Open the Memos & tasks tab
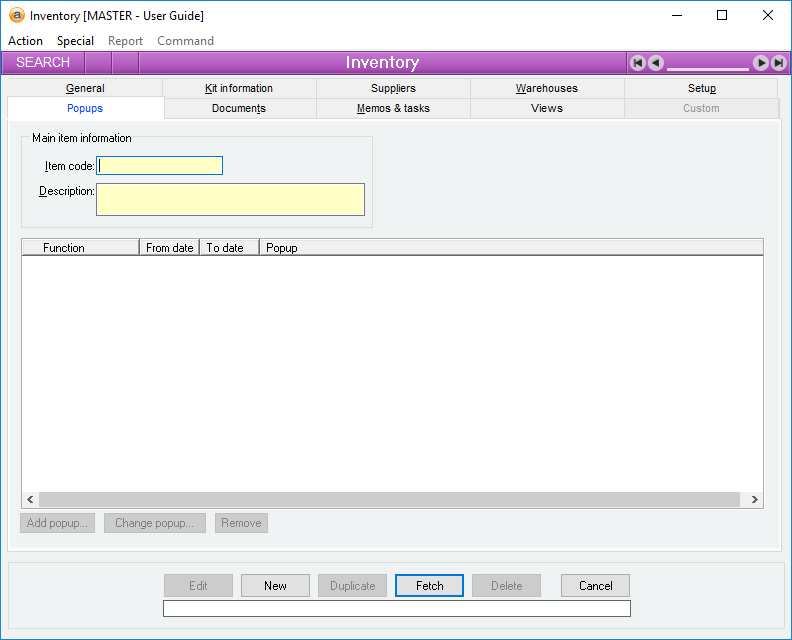792x640 pixels. pyautogui.click(x=393, y=108)
